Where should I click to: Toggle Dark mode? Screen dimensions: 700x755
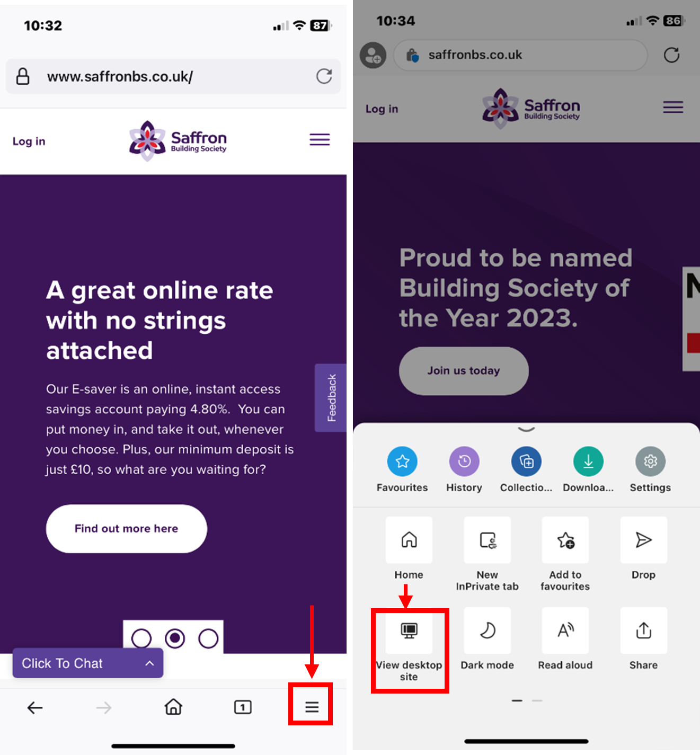point(488,630)
